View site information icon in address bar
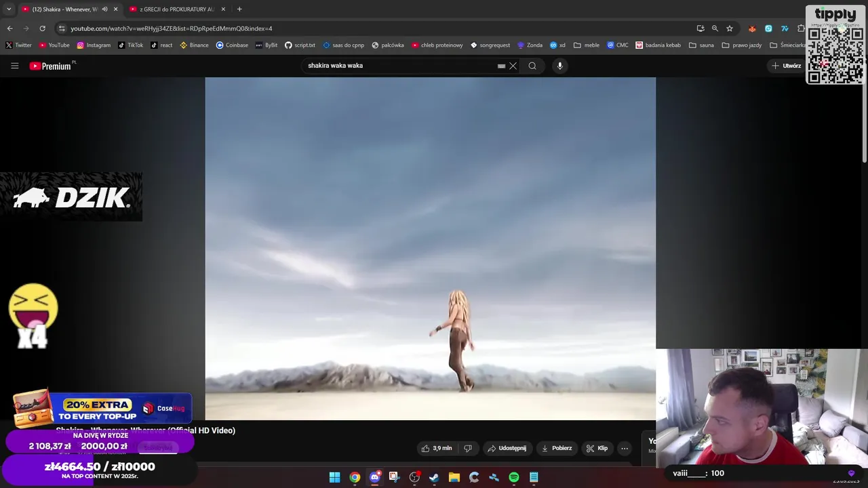This screenshot has width=868, height=488. [x=62, y=28]
